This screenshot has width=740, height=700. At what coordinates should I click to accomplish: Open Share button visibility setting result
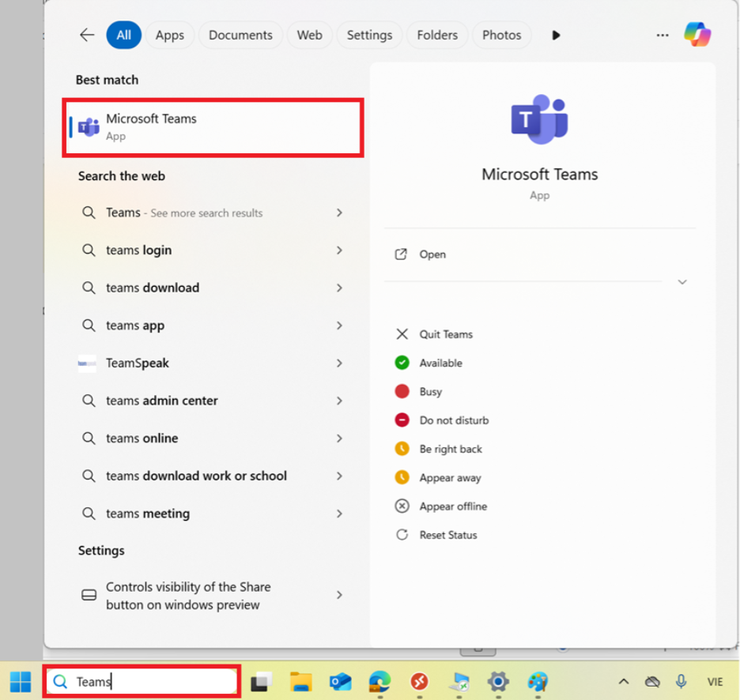pyautogui.click(x=213, y=596)
